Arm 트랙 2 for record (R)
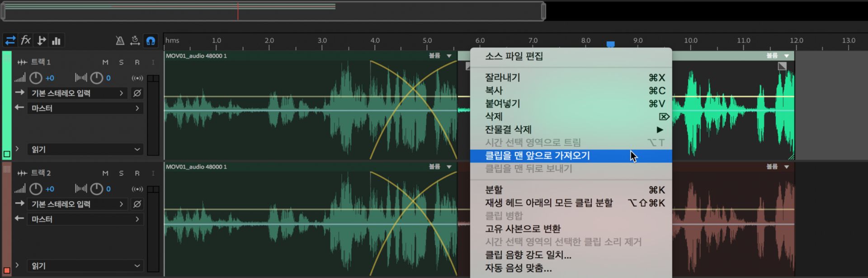This screenshot has width=868, height=278. 137,173
